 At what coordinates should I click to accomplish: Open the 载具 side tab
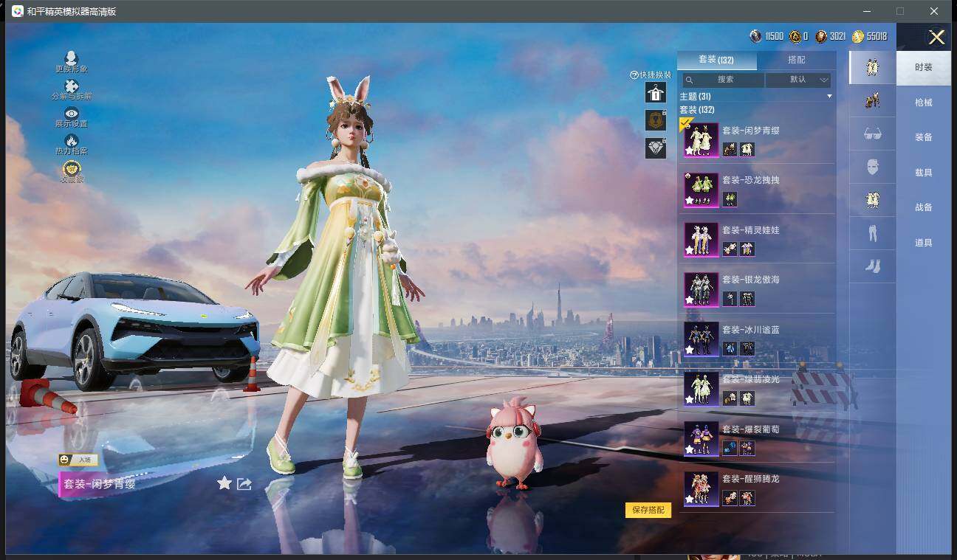point(924,173)
